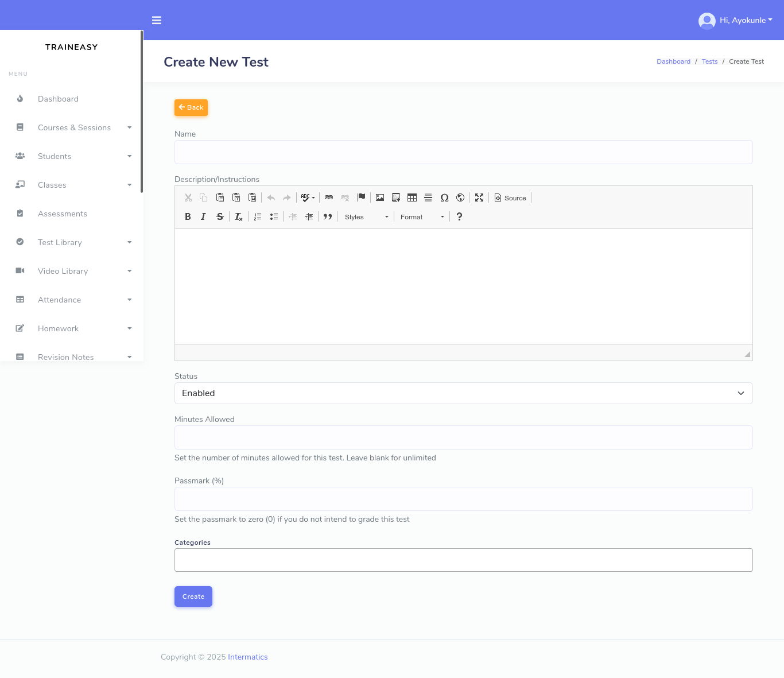Toggle strikethrough text formatting
This screenshot has width=784, height=678.
tap(220, 217)
